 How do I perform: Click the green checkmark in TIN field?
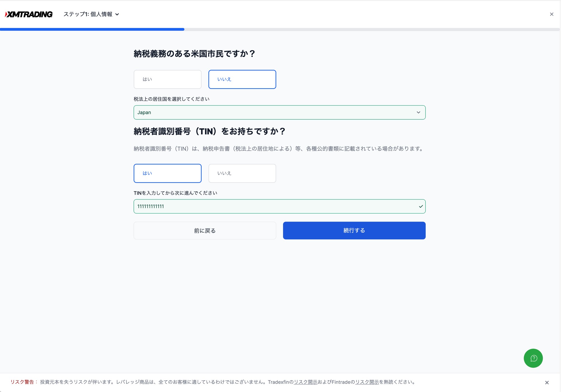[421, 207]
